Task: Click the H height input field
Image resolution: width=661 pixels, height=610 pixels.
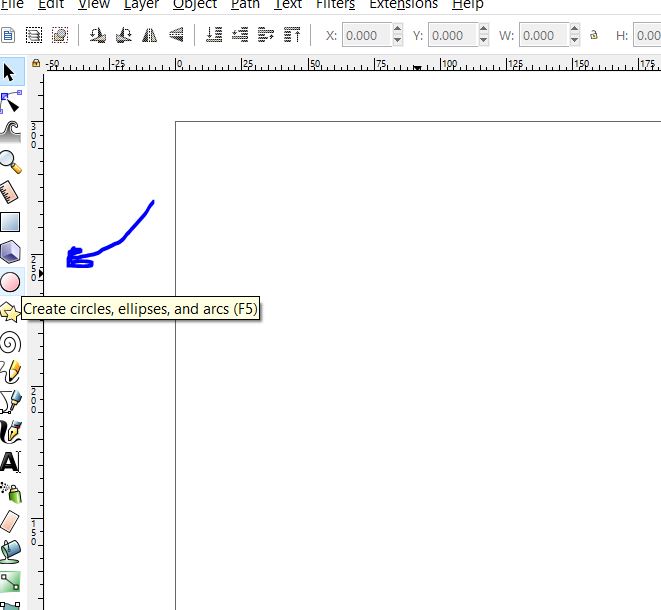Action: pyautogui.click(x=647, y=35)
